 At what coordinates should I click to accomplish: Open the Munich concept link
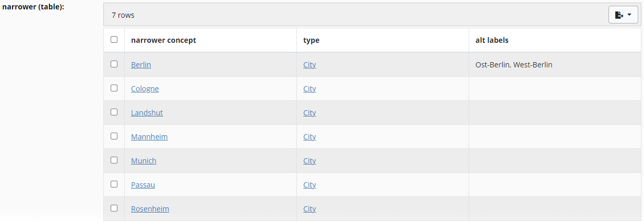tap(144, 161)
